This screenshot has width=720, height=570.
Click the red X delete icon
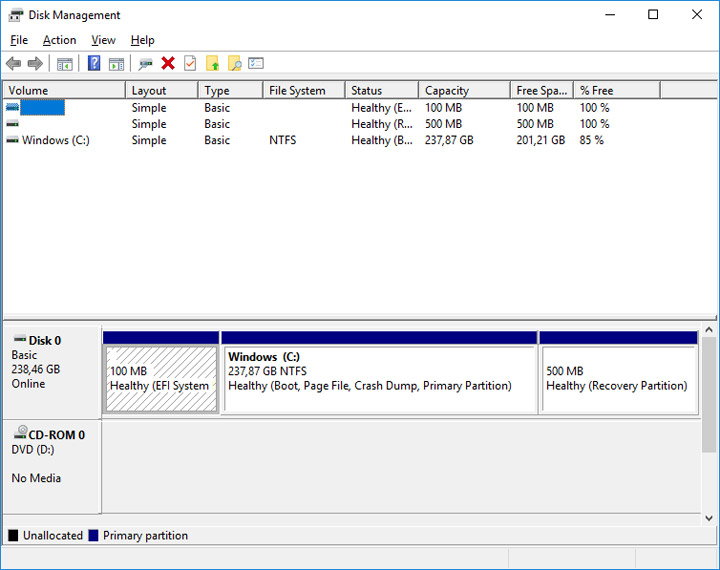(168, 64)
